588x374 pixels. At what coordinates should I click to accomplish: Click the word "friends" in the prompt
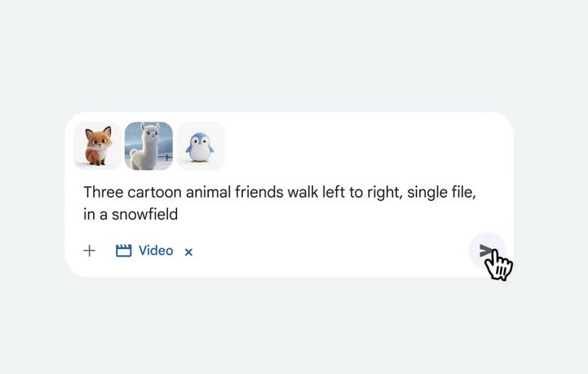point(259,192)
